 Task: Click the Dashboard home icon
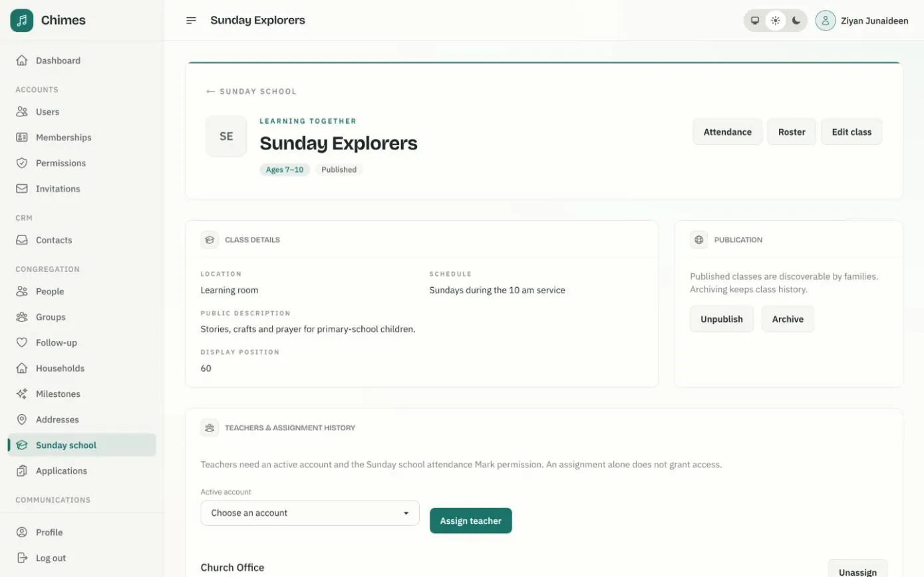(22, 60)
